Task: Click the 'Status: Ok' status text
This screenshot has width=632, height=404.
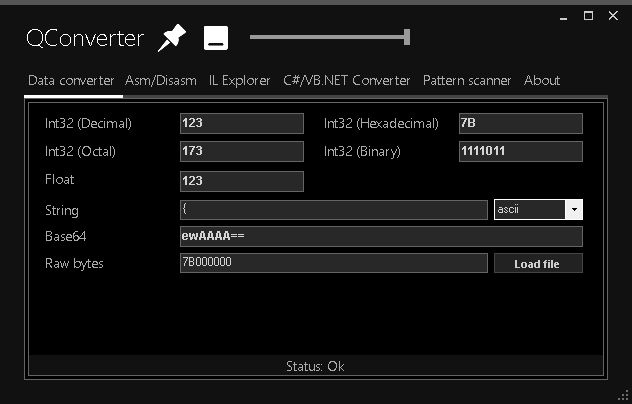Action: (316, 367)
